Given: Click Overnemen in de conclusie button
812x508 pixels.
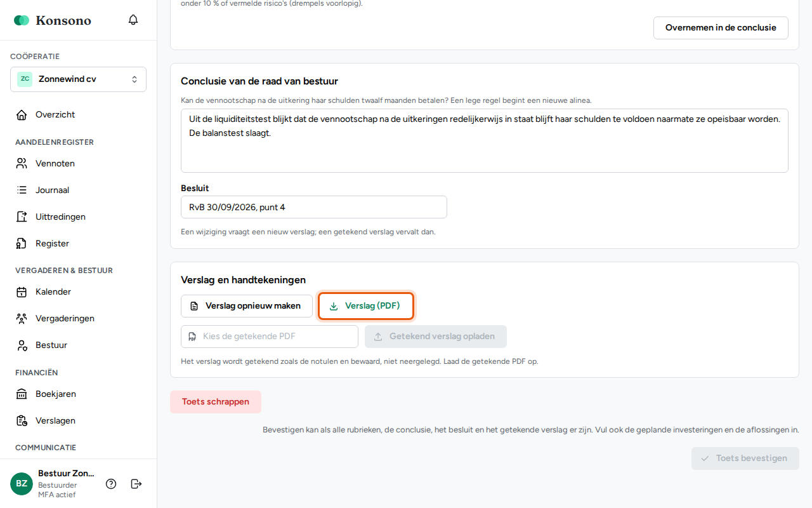Looking at the screenshot, I should coord(721,28).
